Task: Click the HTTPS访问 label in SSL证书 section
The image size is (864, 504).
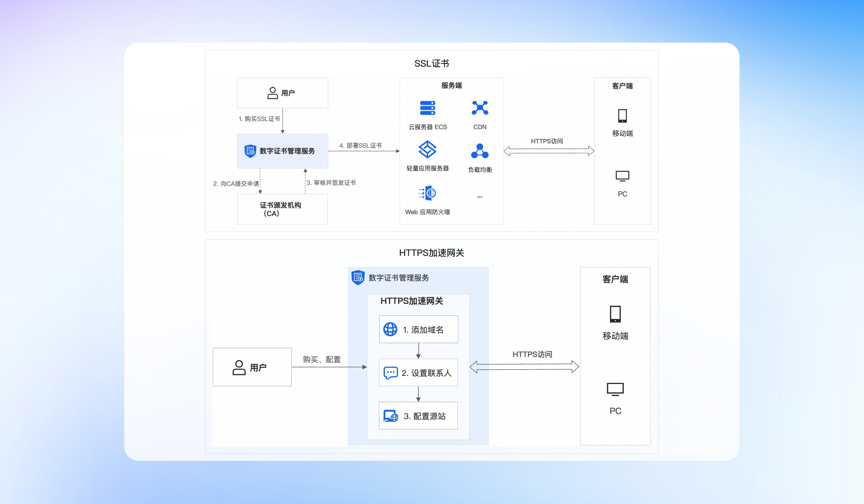Action: [x=547, y=141]
